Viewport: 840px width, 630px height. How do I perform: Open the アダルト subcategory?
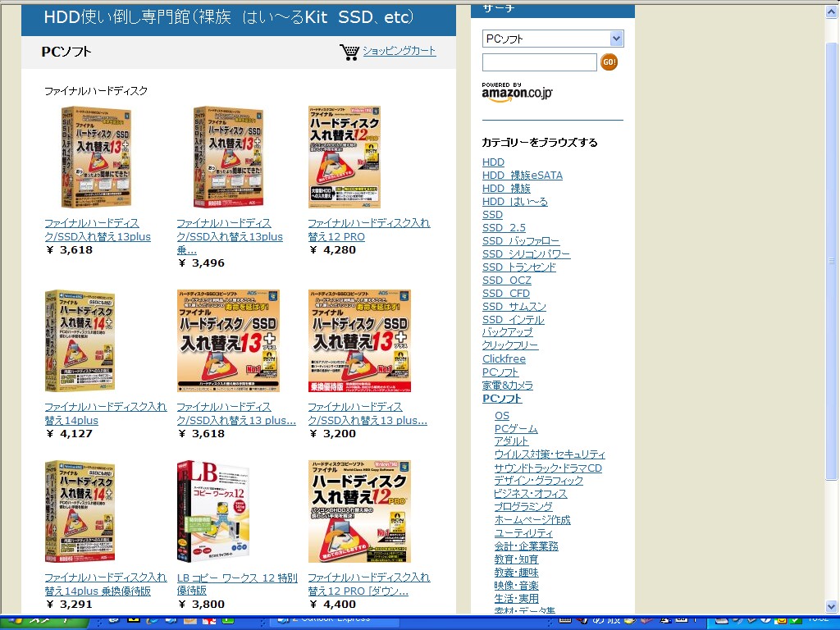(512, 441)
